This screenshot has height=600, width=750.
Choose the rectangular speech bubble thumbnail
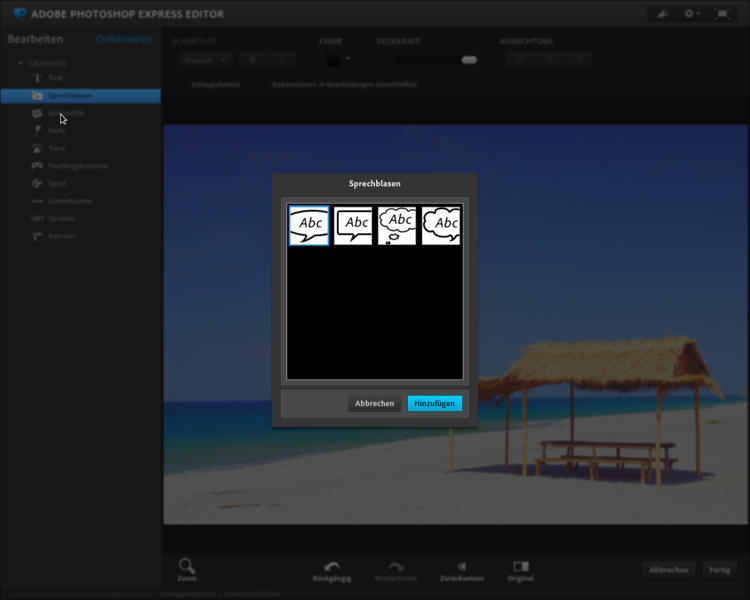[x=353, y=225]
